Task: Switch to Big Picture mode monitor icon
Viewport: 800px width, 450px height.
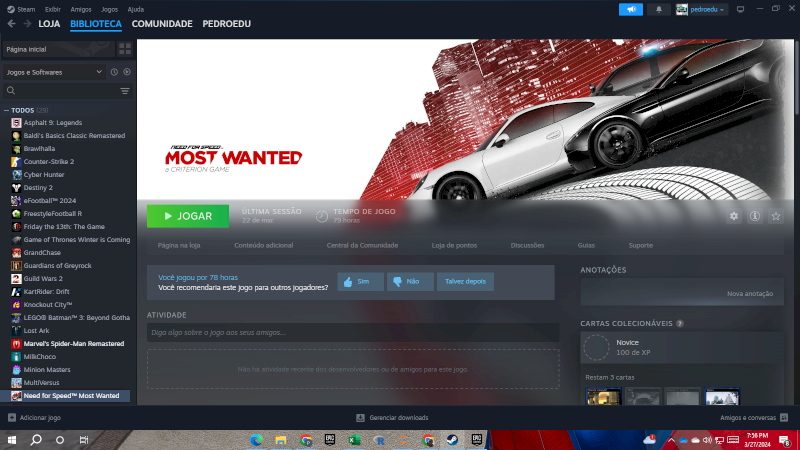Action: [x=740, y=9]
